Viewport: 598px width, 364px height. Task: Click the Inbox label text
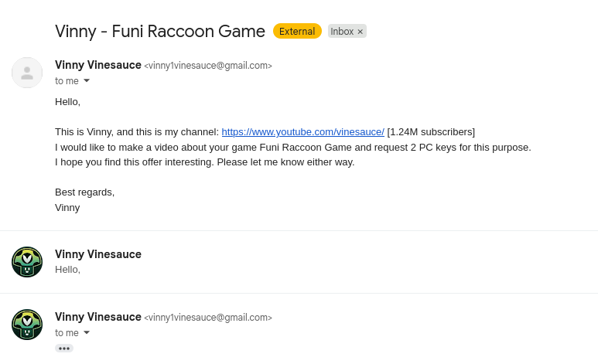(342, 32)
